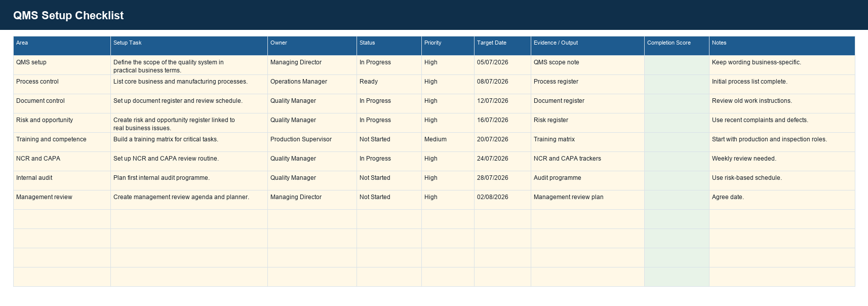Select the QMS setup area cell
868x306 pixels.
(x=62, y=65)
